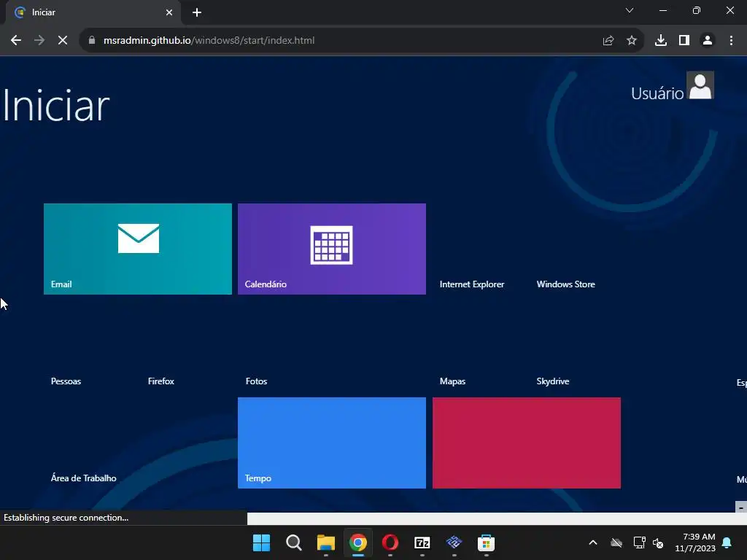Image resolution: width=747 pixels, height=560 pixels.
Task: Open the Área de Trabalho tile label
Action: pos(83,478)
